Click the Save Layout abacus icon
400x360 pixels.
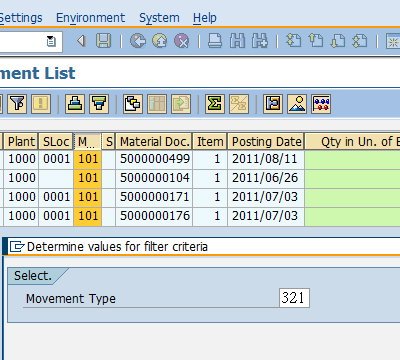click(x=321, y=104)
